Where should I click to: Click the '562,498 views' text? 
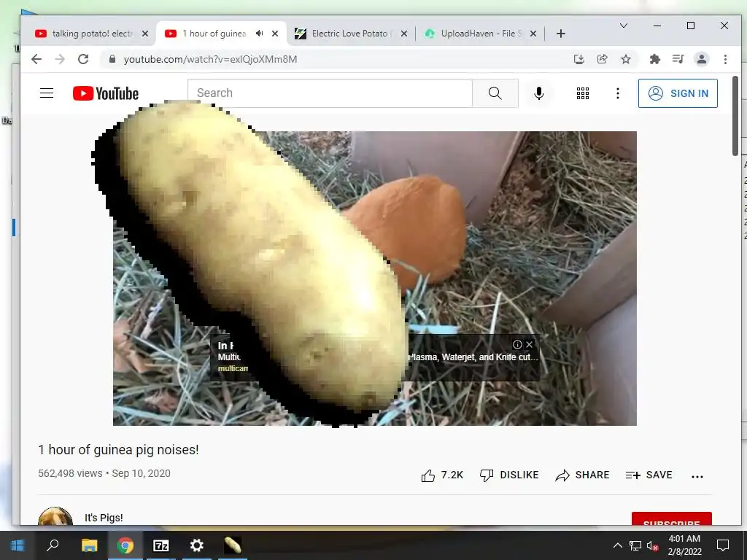click(x=70, y=473)
